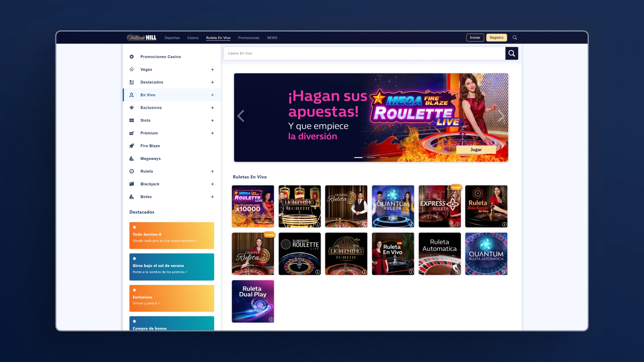
Task: Click the Slots reel icon
Action: [131, 120]
